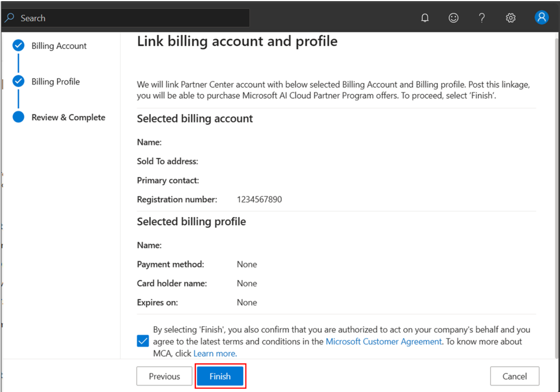Click the feedback smiley icon

(x=453, y=18)
